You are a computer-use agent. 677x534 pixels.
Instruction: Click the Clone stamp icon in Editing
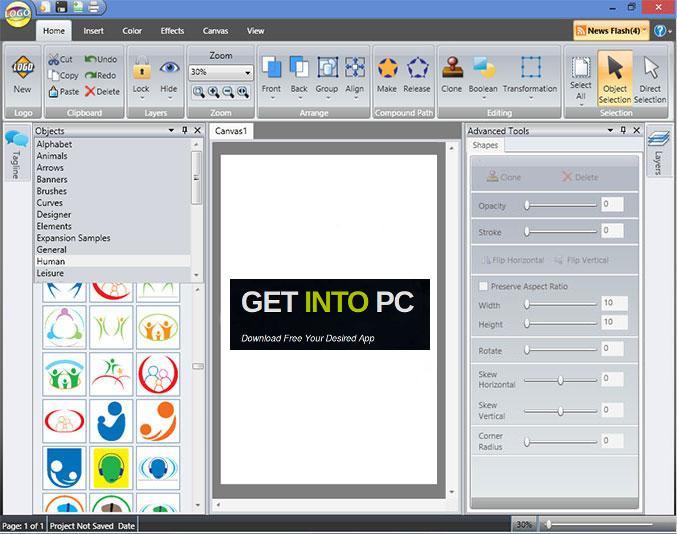point(452,68)
